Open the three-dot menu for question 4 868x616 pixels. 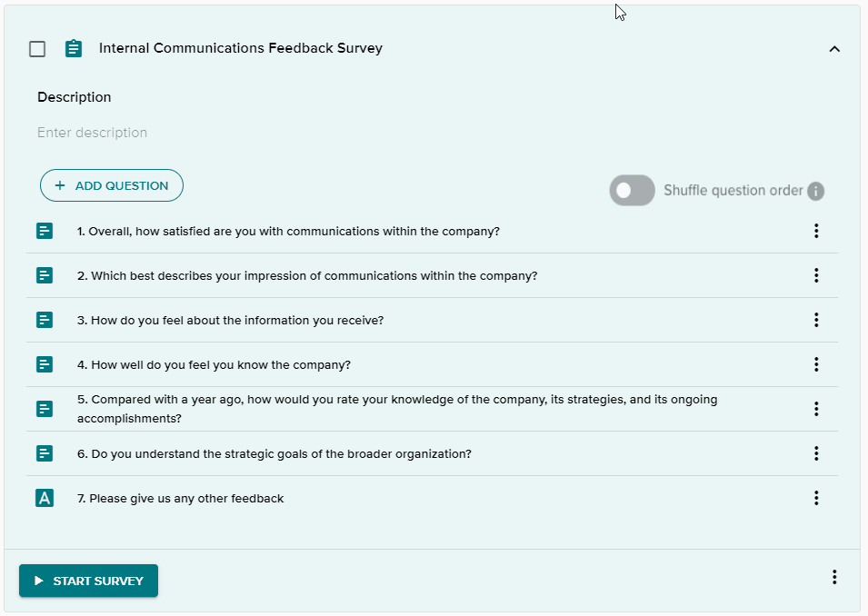coord(816,364)
